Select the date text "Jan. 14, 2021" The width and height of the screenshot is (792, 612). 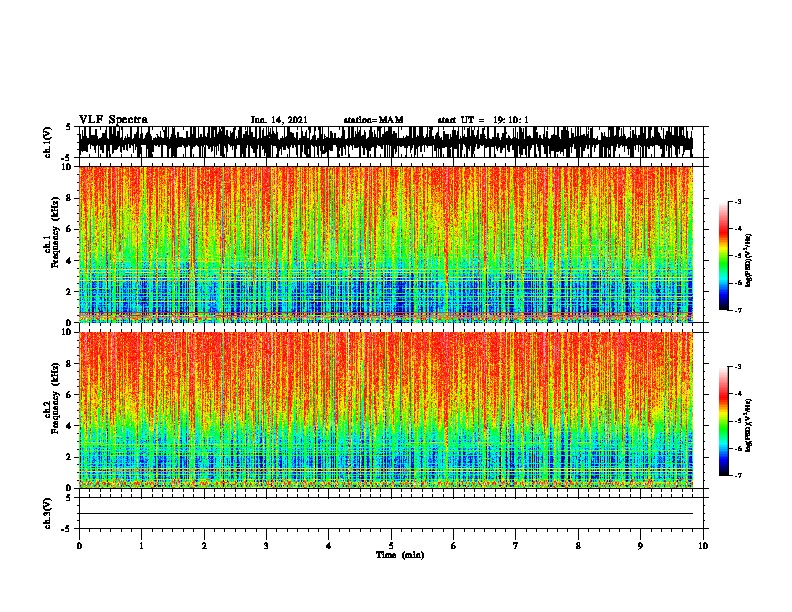coord(279,120)
